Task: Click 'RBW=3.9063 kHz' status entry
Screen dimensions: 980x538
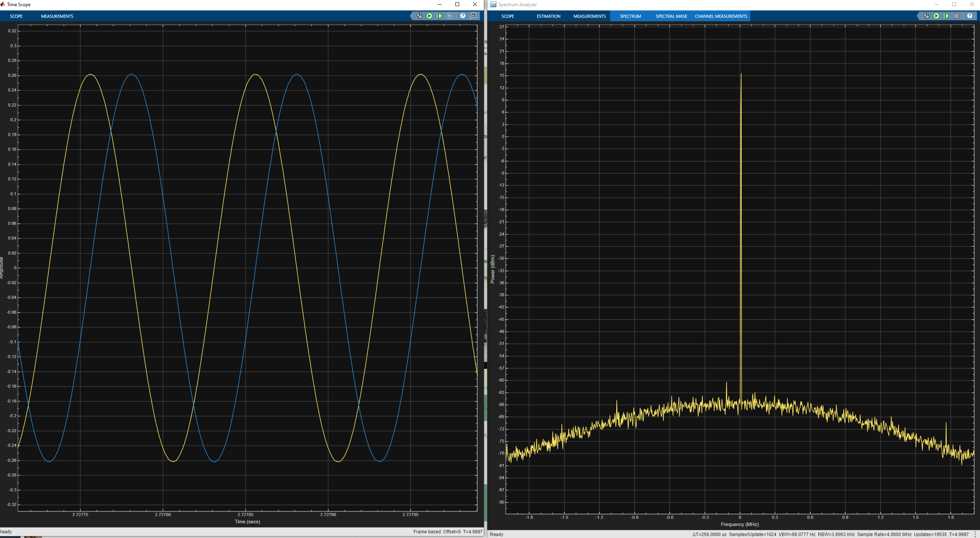Action: tap(836, 535)
